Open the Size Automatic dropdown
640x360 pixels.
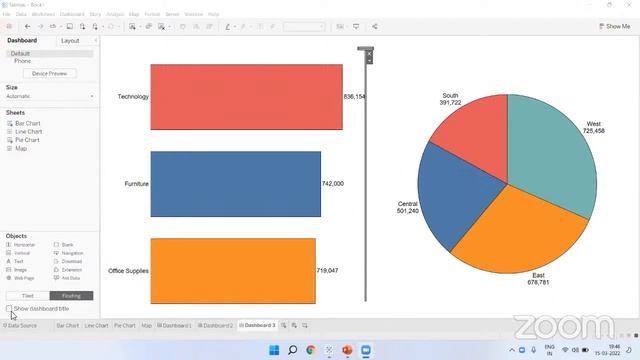50,96
